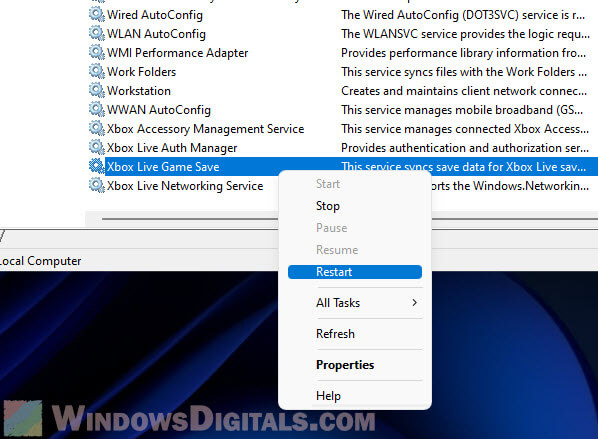Click the Xbox Live Game Save icon

coord(97,167)
